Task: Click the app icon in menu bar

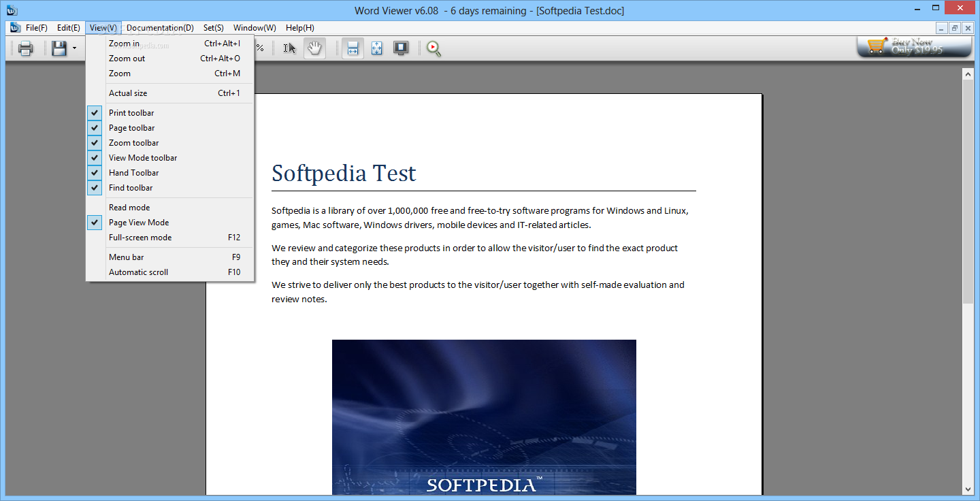Action: (x=15, y=28)
